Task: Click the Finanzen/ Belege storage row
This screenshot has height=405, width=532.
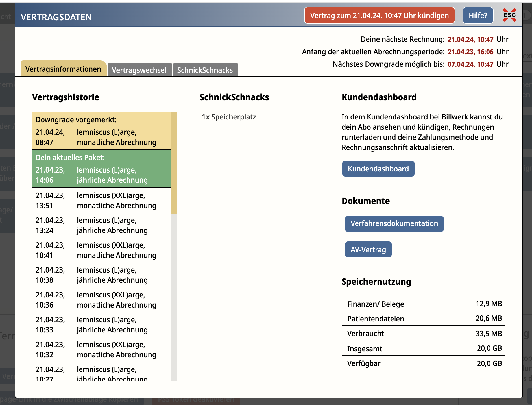Action: [424, 304]
